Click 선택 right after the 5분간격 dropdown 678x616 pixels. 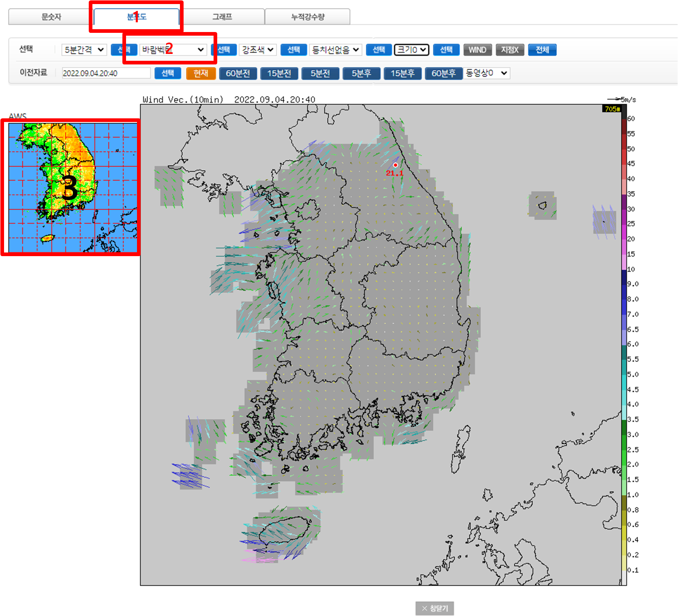point(124,50)
